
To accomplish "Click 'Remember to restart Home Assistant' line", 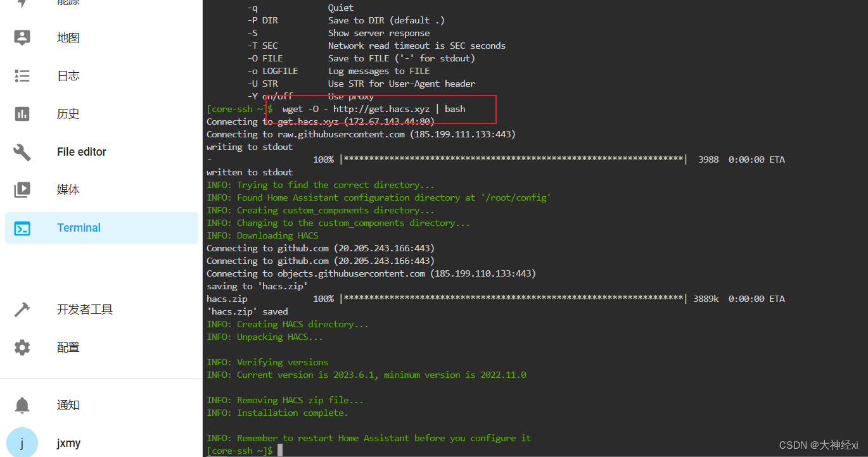I will pos(369,438).
